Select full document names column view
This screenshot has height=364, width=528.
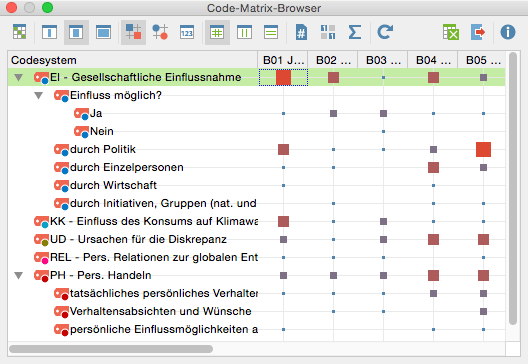tap(103, 32)
